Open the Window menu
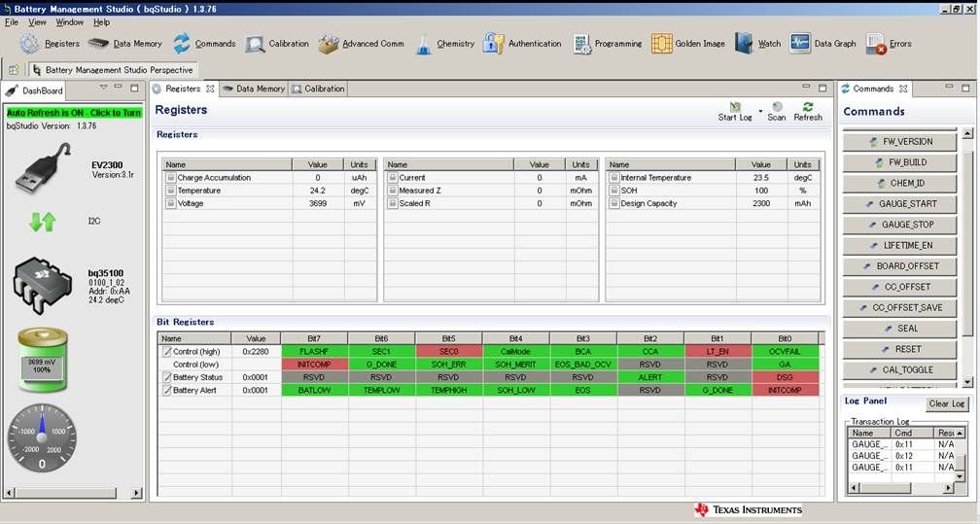Image resolution: width=980 pixels, height=524 pixels. [69, 22]
